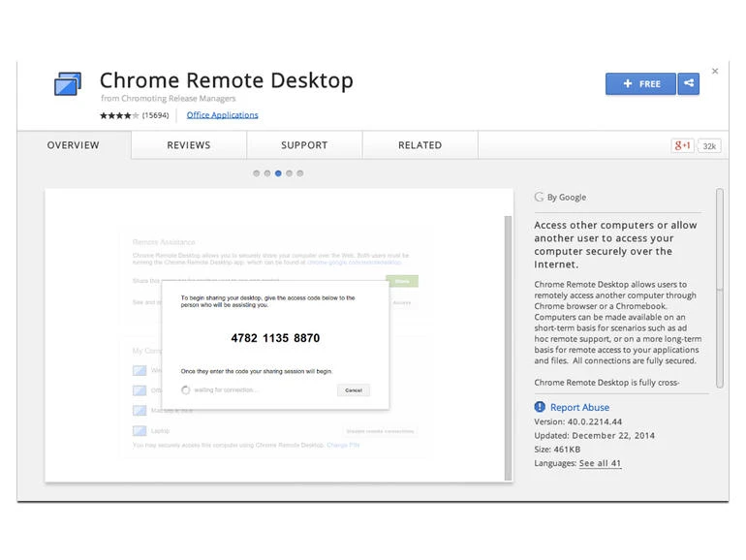
Task: Click the Report Abuse shield icon
Action: [x=541, y=407]
